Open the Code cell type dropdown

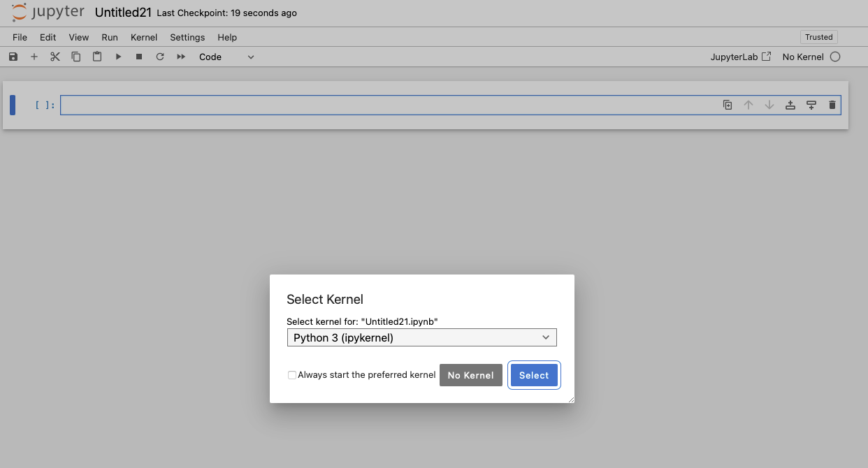point(226,57)
